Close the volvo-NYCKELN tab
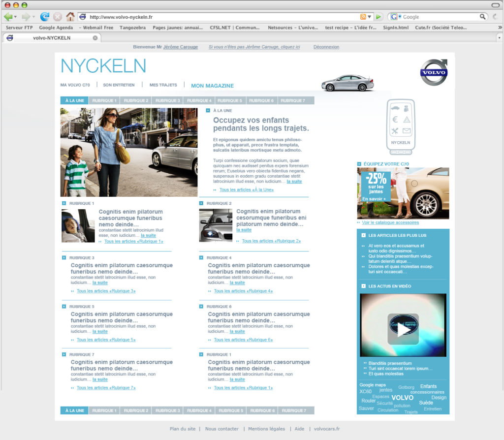 pyautogui.click(x=95, y=38)
